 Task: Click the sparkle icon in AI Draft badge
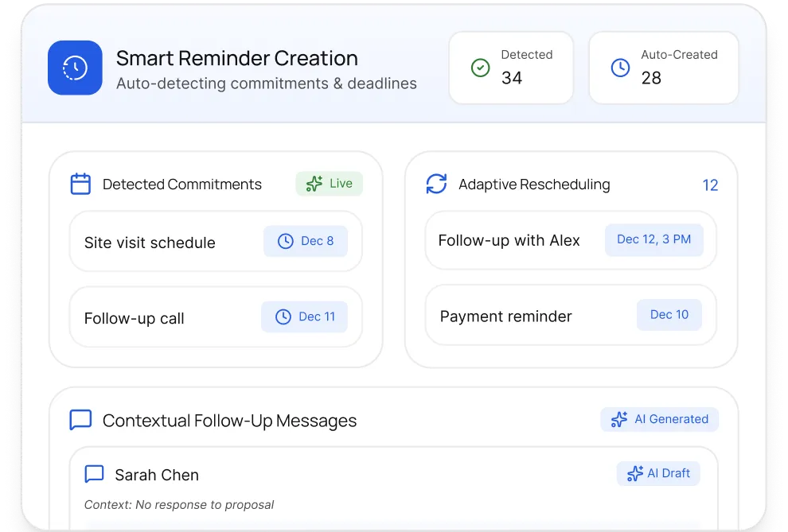click(634, 473)
